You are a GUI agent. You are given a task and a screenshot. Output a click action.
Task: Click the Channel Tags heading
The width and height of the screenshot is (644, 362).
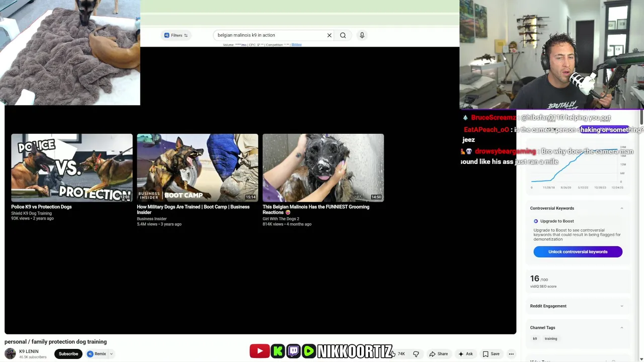click(542, 328)
